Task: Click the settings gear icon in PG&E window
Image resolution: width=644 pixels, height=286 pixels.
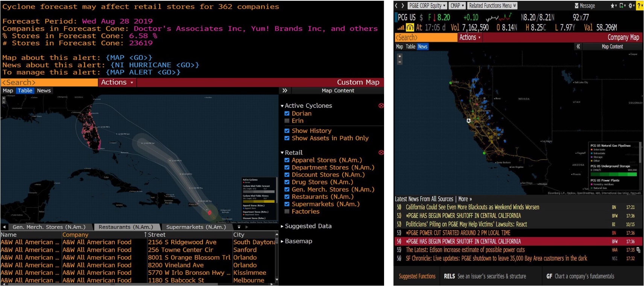Action: tap(631, 6)
